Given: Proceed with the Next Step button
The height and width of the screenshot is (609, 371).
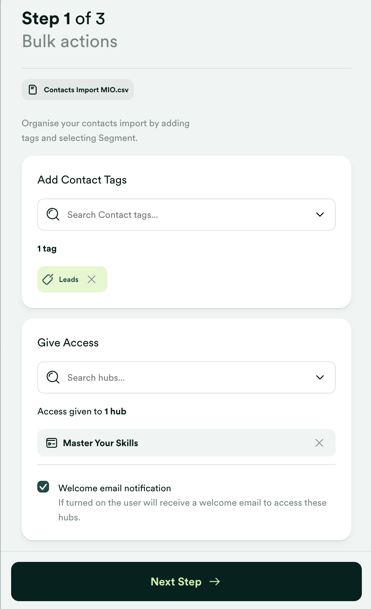Looking at the screenshot, I should pyautogui.click(x=186, y=581).
